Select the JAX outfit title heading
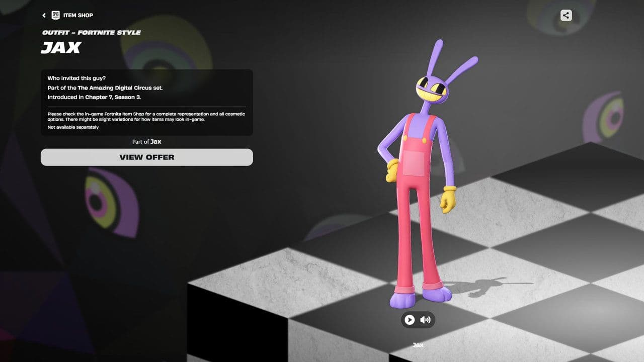The width and height of the screenshot is (644, 362). click(61, 48)
